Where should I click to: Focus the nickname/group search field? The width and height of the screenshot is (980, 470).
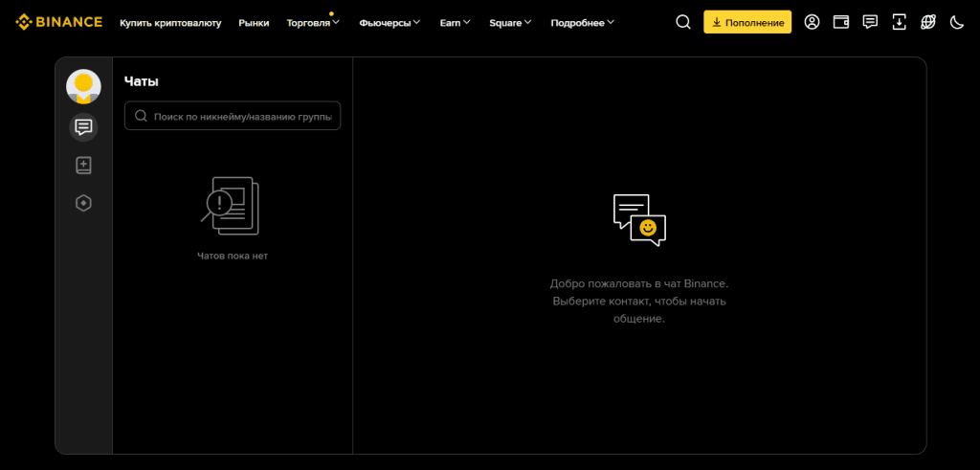[233, 116]
